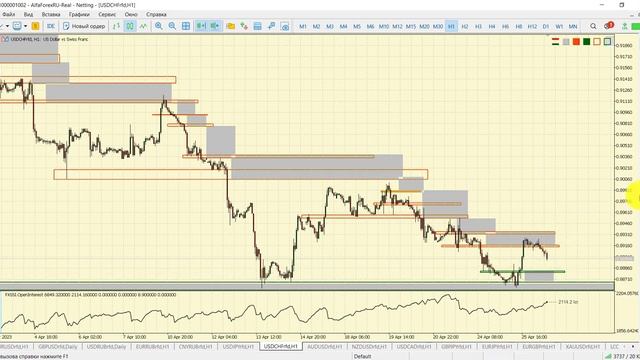Switch to M15 timeframe
This screenshot has width=640, height=360.
411,26
